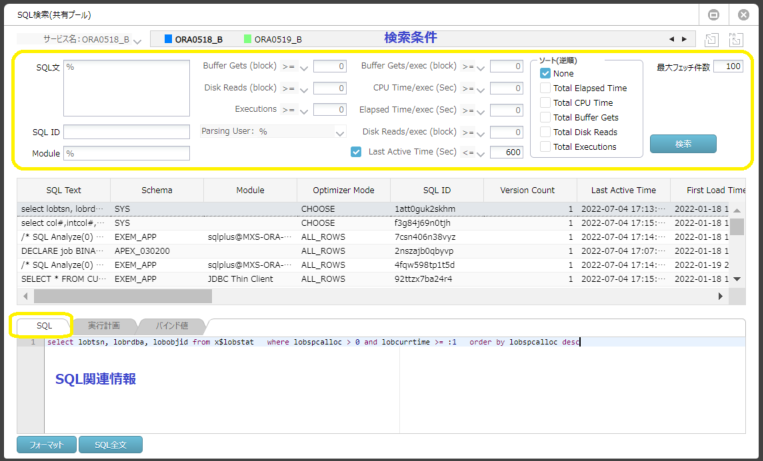This screenshot has height=461, width=763.
Task: Click the first layout icon beside tab arrows
Action: point(711,39)
